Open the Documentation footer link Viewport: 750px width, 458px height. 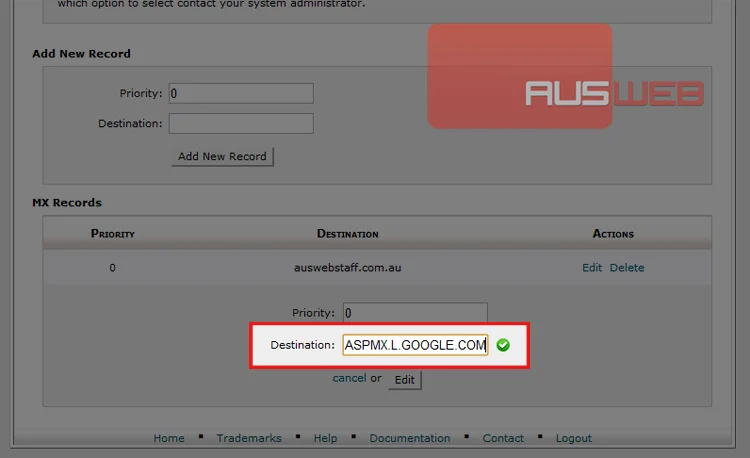click(x=409, y=438)
